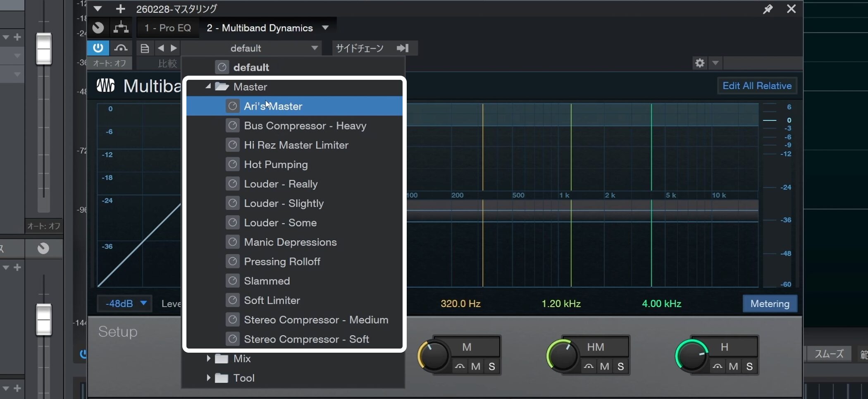The width and height of the screenshot is (868, 399).
Task: Pin the plugin window
Action: pos(768,9)
